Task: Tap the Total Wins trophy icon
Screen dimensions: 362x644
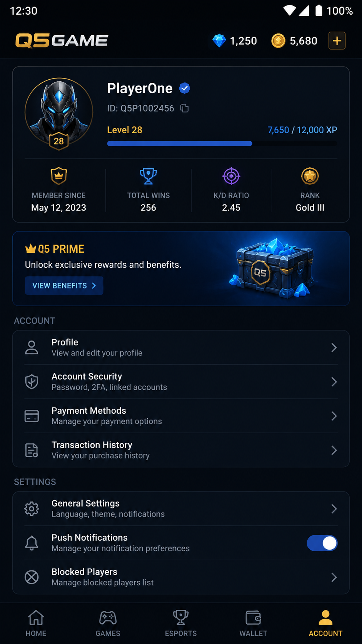Action: [148, 176]
